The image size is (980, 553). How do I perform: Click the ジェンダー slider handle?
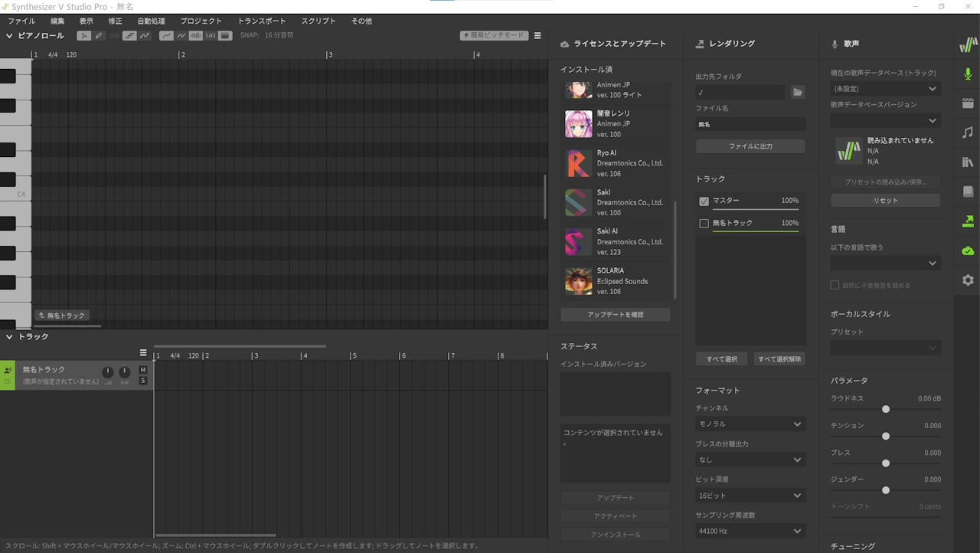[x=886, y=490]
